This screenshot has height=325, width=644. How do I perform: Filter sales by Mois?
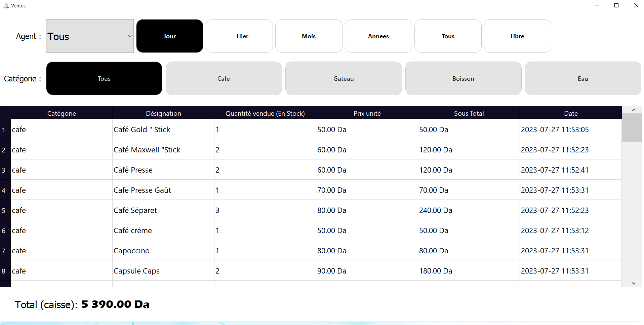click(309, 36)
